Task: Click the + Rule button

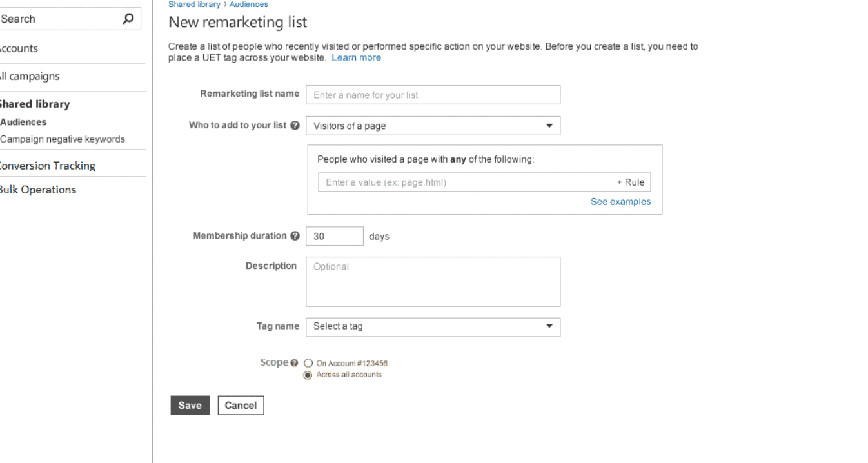Action: (631, 182)
